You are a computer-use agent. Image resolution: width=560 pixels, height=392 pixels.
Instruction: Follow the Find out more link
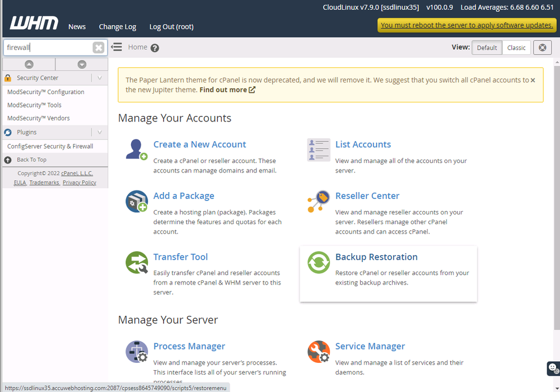coord(227,90)
